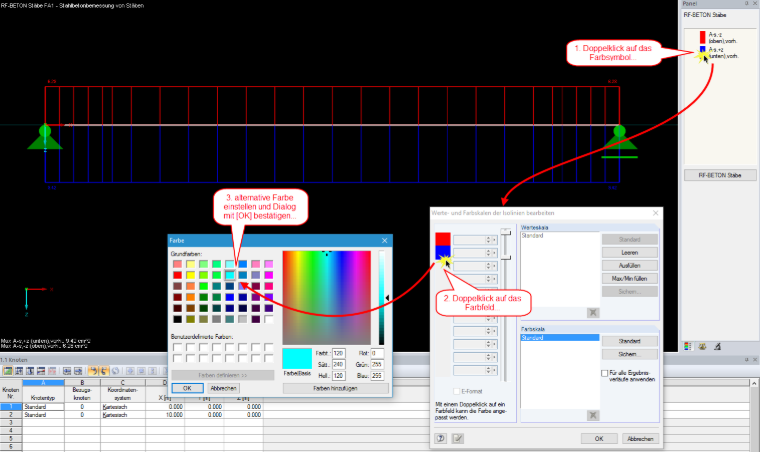Select Standard entry in Werteskala list
The width and height of the screenshot is (760, 452).
point(559,235)
